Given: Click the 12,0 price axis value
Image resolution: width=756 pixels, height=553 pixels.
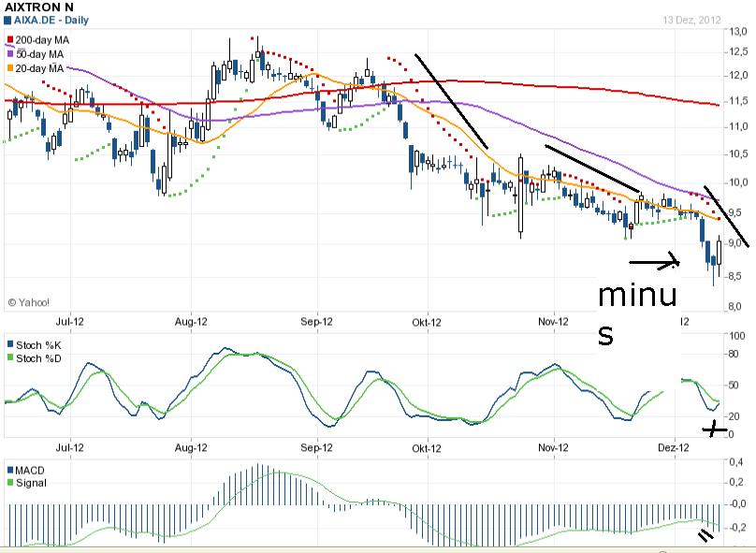Looking at the screenshot, I should pyautogui.click(x=738, y=75).
